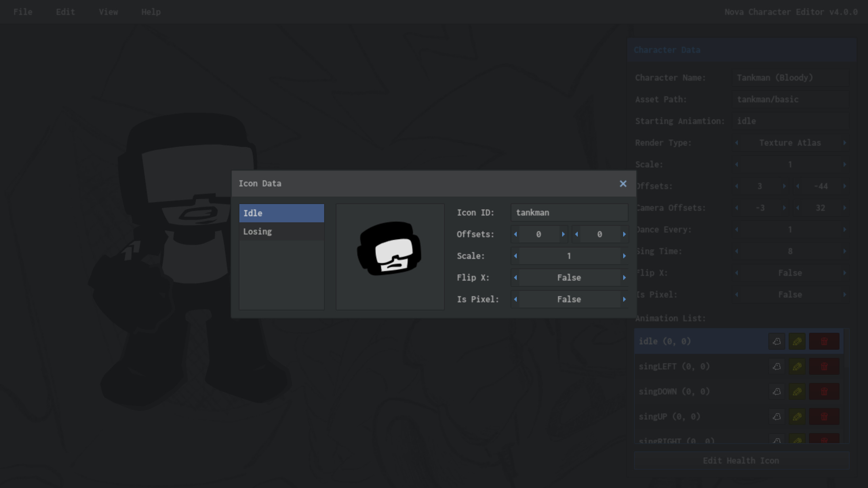Viewport: 868px width, 488px height.
Task: Enable ghost on singUP animation row
Action: tap(776, 416)
